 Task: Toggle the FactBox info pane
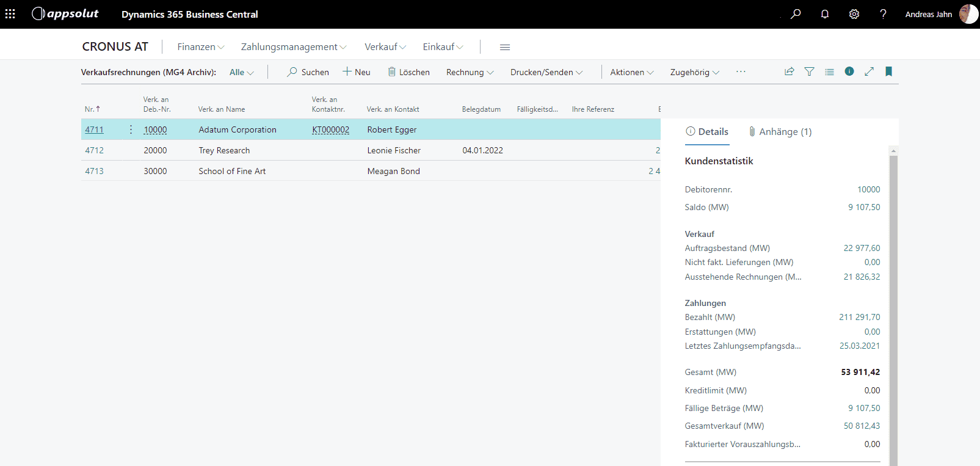[x=849, y=71]
